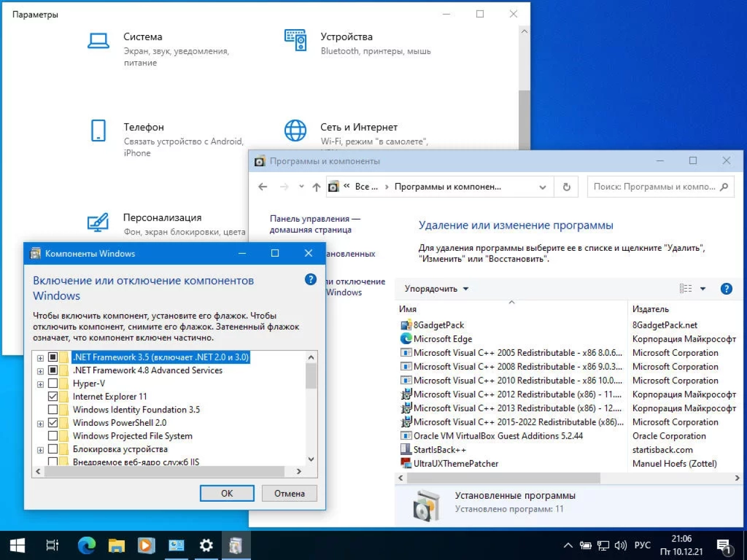747x560 pixels.
Task: Uncheck Internet Explorer 11 checkbox
Action: 53,397
